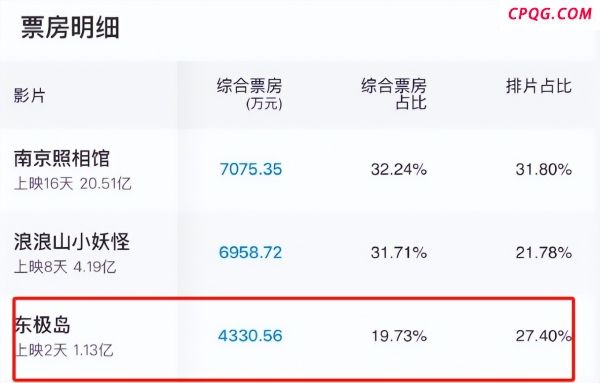
Task: Click 32.24% box office share
Action: click(x=399, y=169)
